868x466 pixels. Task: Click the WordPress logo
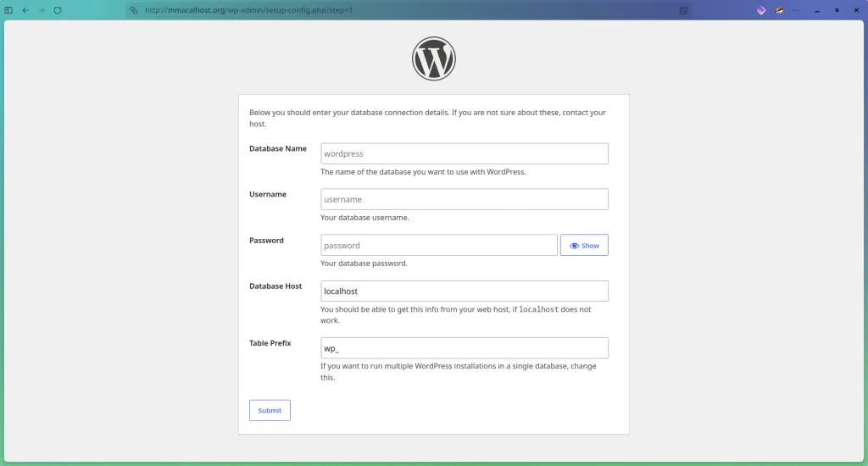coord(433,58)
